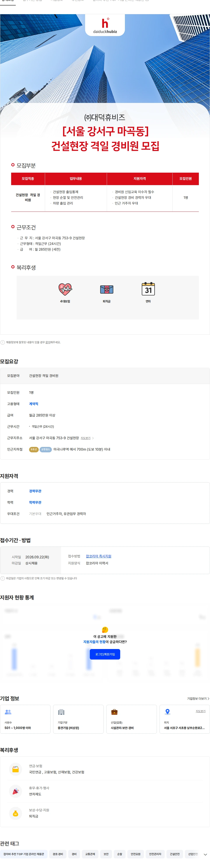Click the 2026.09.22(화) start date
This screenshot has width=210, height=868.
(37, 557)
